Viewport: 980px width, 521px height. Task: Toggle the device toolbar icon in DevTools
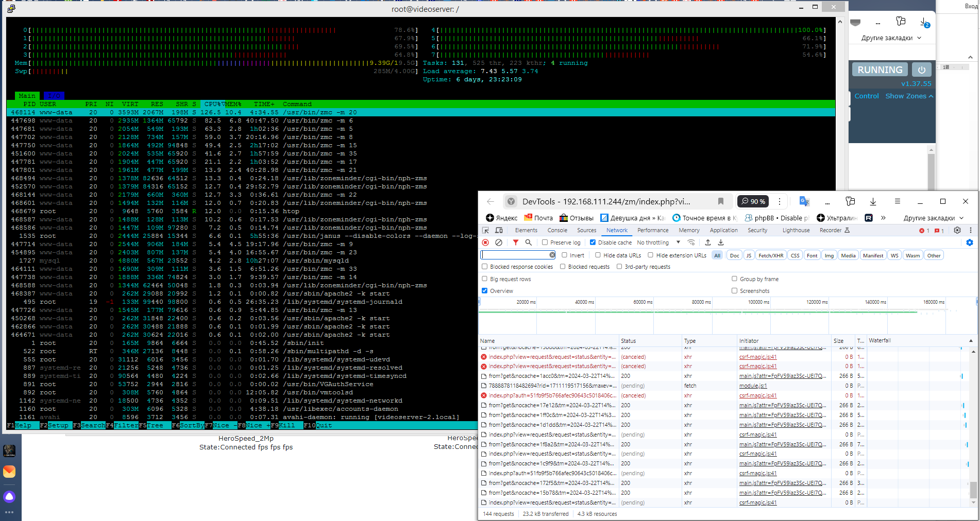click(499, 230)
